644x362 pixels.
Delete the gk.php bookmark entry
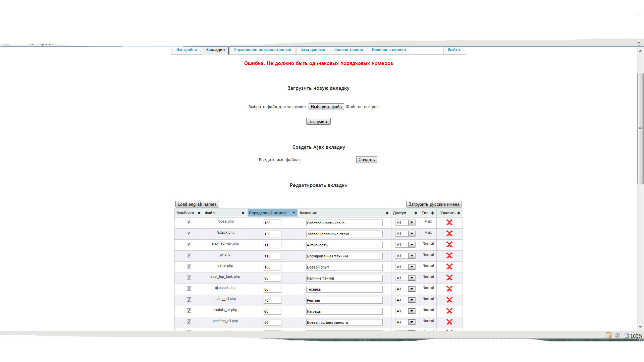pyautogui.click(x=449, y=256)
